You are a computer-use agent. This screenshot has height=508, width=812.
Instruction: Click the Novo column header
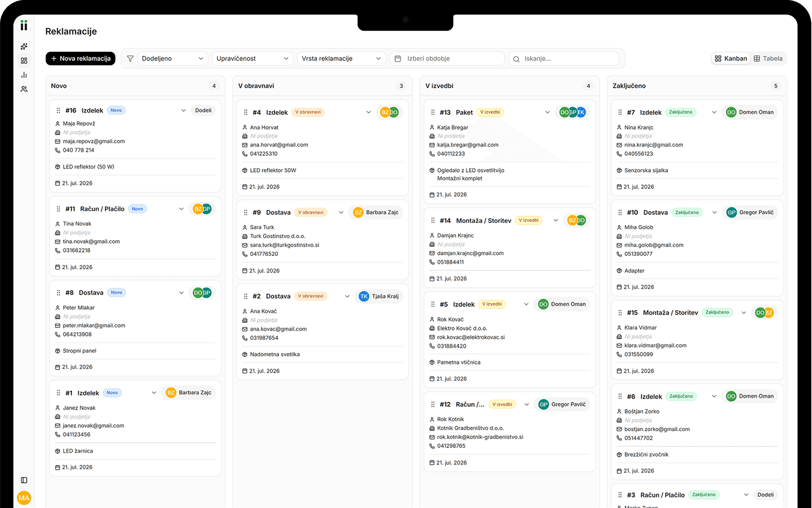click(x=59, y=86)
